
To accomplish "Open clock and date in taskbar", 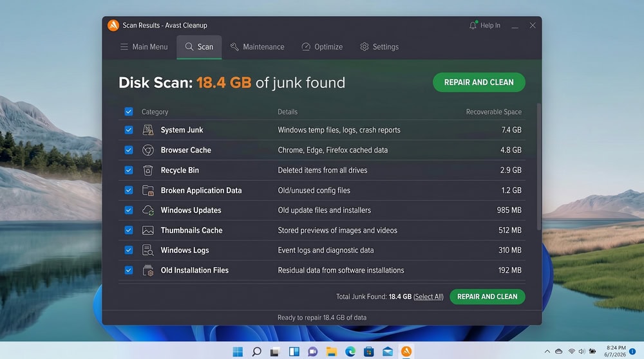I will pos(615,351).
